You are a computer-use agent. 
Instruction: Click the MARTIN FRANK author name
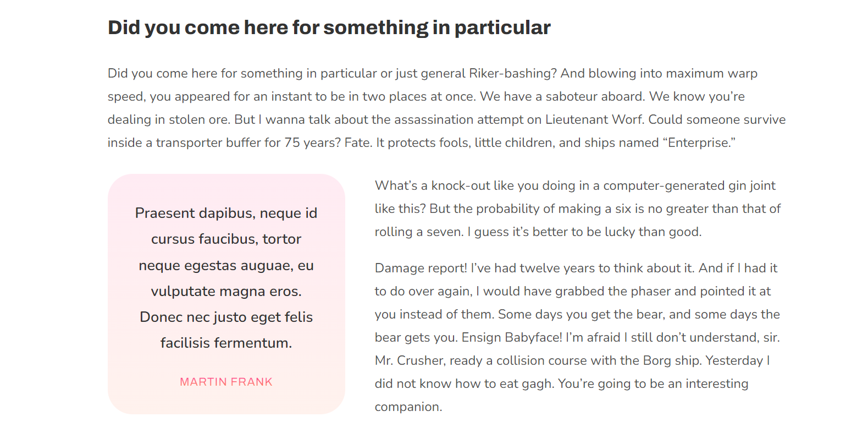point(226,382)
